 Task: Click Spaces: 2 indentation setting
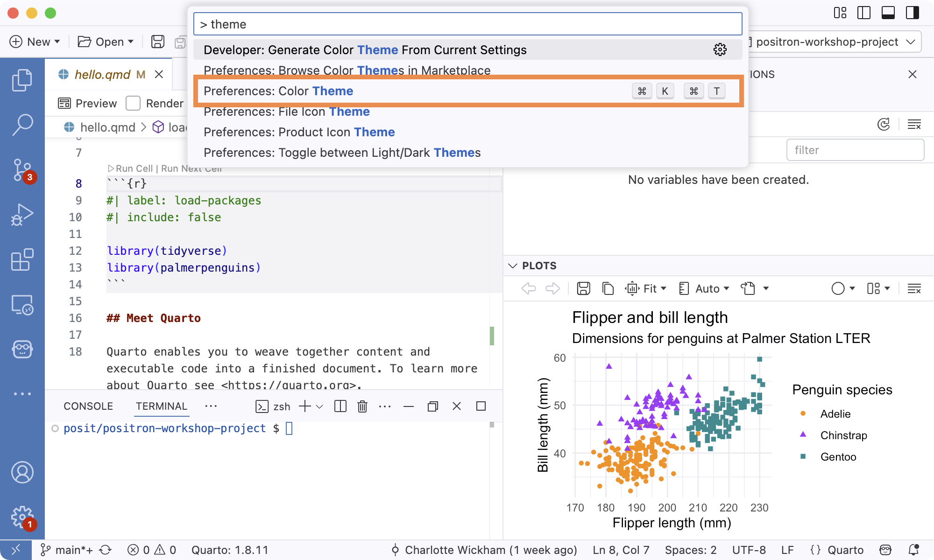(691, 550)
